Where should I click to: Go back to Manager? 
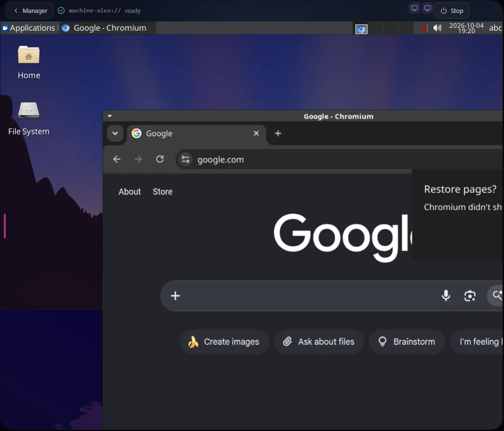(x=30, y=11)
